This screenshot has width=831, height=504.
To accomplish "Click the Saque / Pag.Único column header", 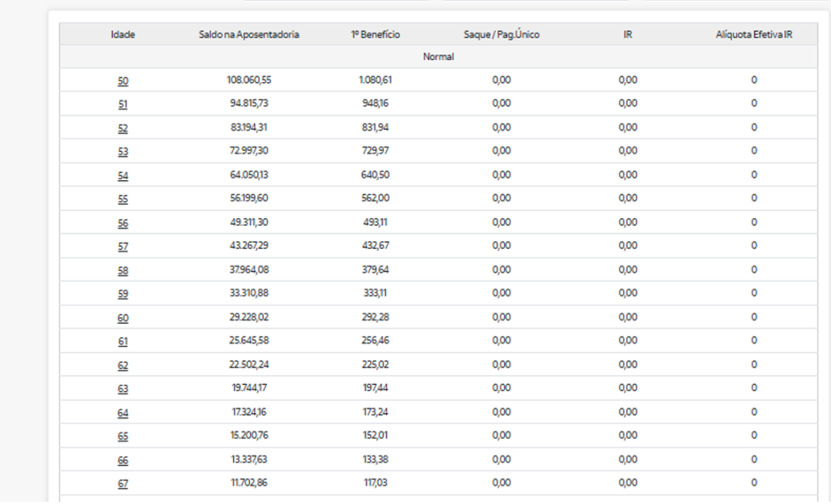I will [x=501, y=34].
